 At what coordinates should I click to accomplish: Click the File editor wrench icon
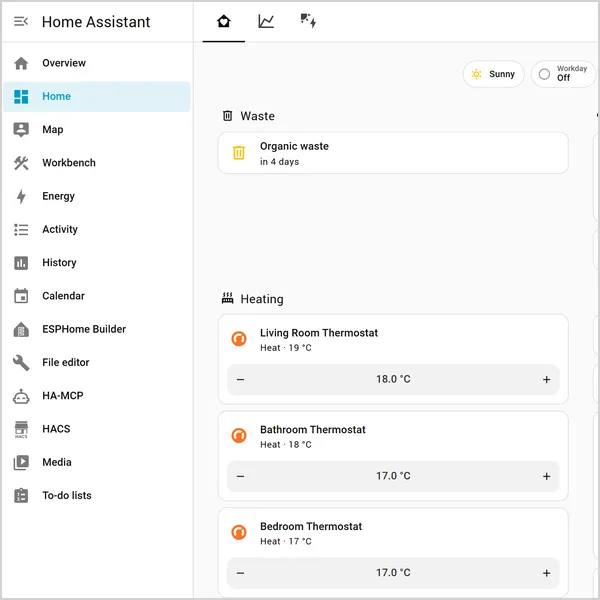[21, 362]
